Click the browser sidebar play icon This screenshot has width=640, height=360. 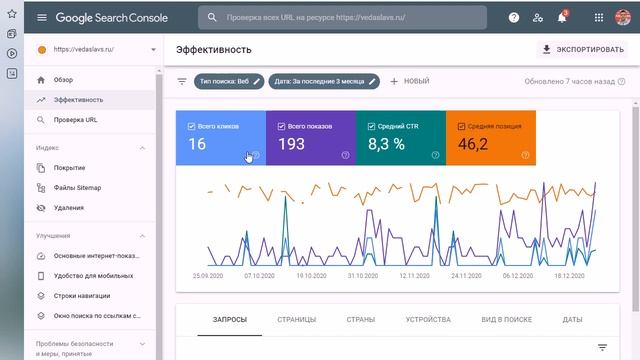tap(12, 53)
